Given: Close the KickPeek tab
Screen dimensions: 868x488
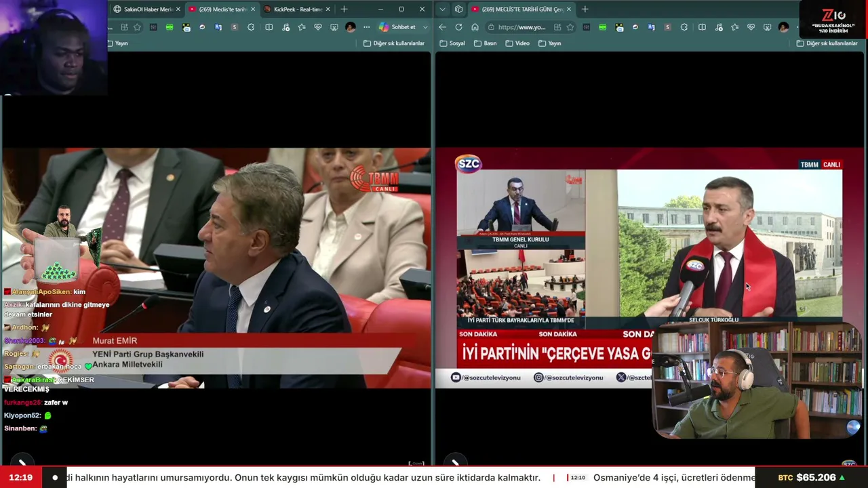Looking at the screenshot, I should point(328,9).
